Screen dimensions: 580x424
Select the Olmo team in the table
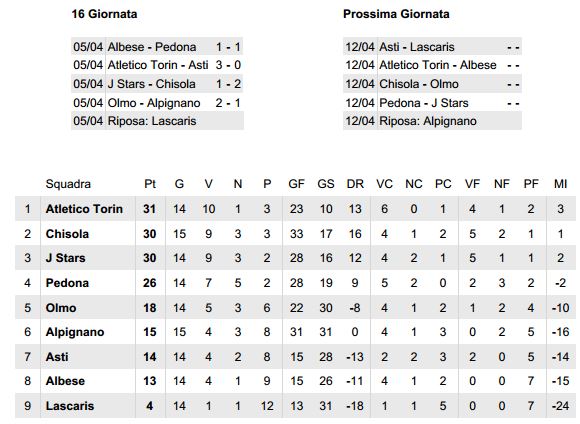[x=61, y=308]
